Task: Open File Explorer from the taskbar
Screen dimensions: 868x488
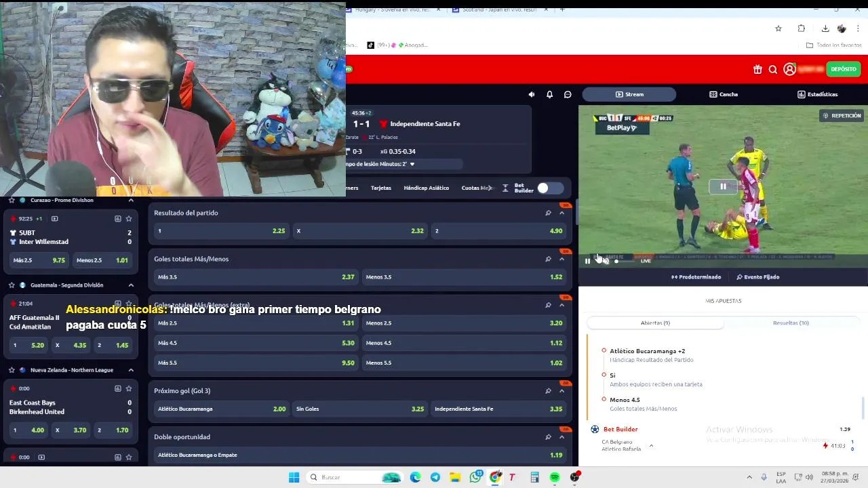Action: click(455, 477)
